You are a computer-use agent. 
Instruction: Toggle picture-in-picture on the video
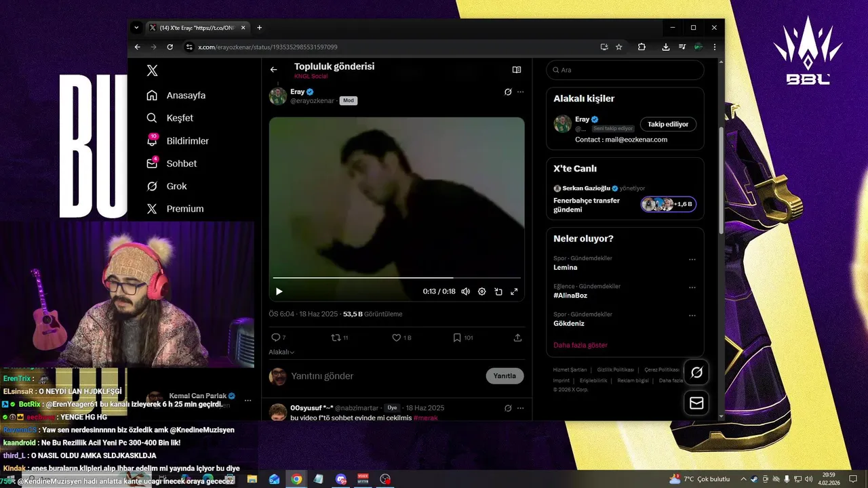coord(498,291)
